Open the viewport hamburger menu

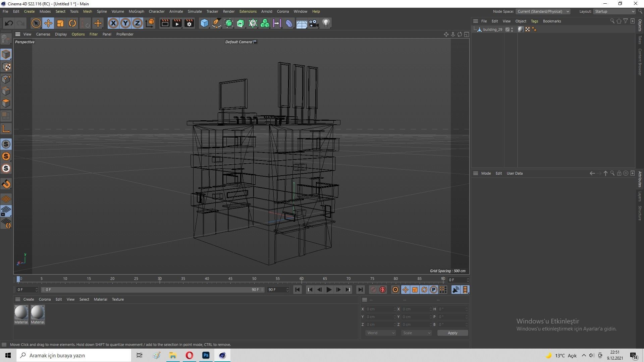(18, 34)
